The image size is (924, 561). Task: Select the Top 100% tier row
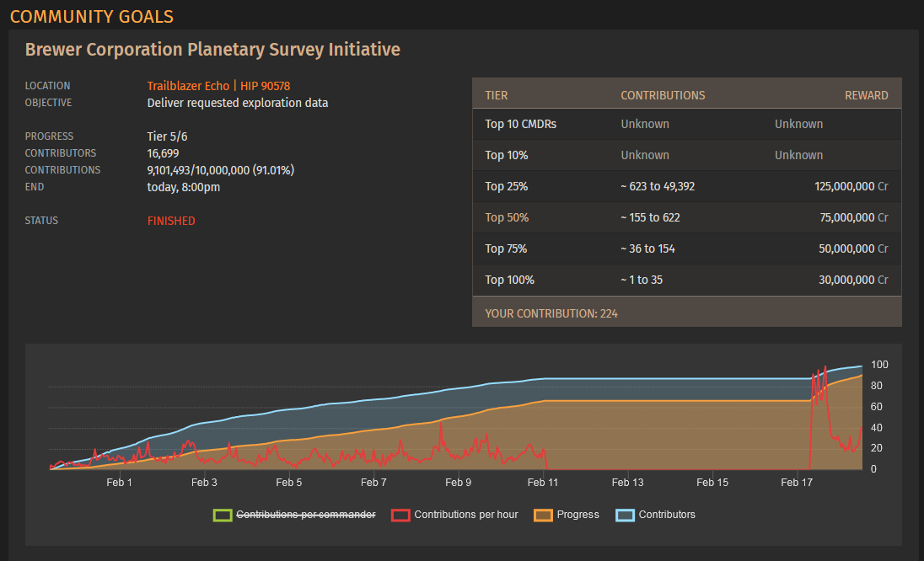(687, 280)
